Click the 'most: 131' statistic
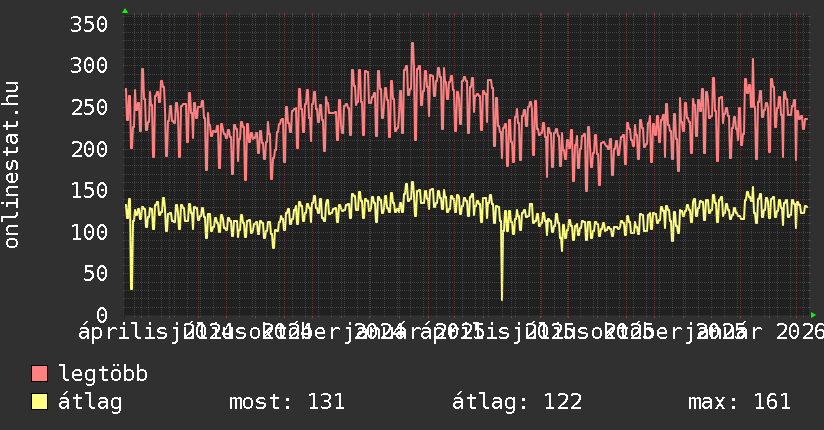Screen dimensions: 824x430 click(x=287, y=402)
